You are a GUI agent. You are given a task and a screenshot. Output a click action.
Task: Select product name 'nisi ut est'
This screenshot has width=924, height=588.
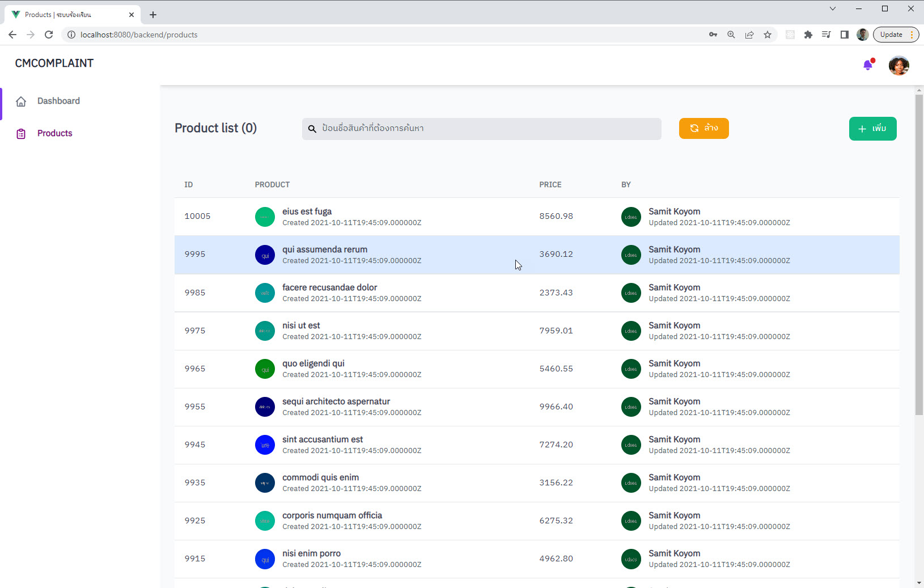tap(301, 325)
